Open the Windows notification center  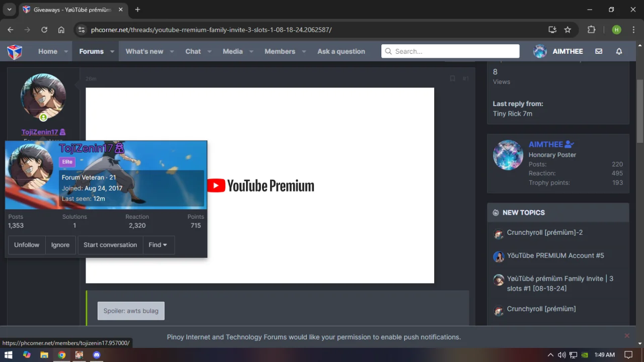pos(628,355)
